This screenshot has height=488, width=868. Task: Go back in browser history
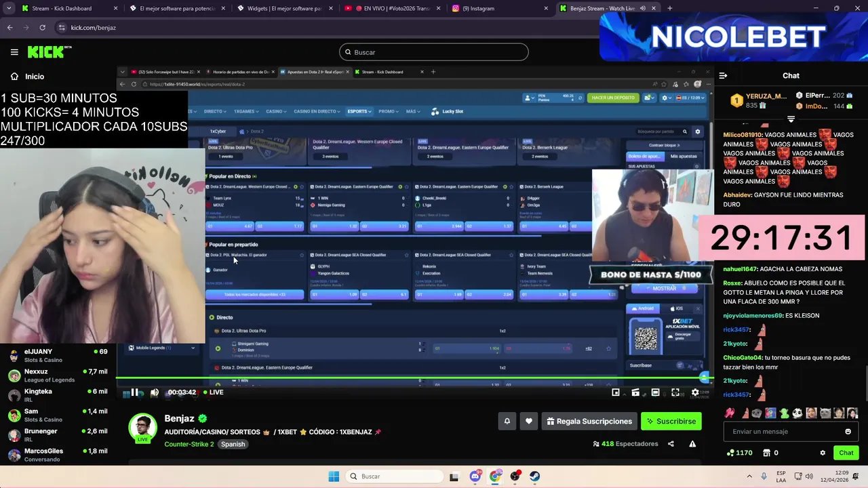9,28
